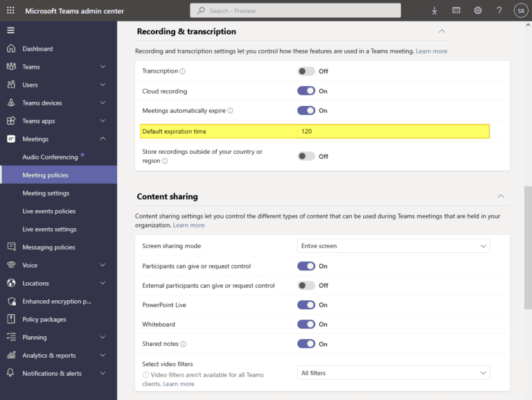Click the Teams group icon in sidebar

coord(11,67)
